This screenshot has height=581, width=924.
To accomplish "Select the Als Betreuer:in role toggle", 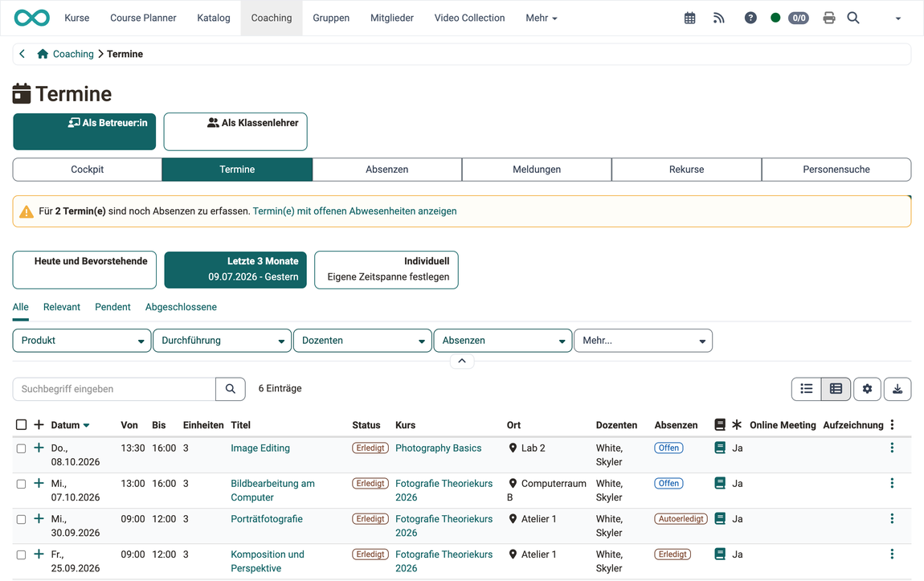I will [x=84, y=132].
